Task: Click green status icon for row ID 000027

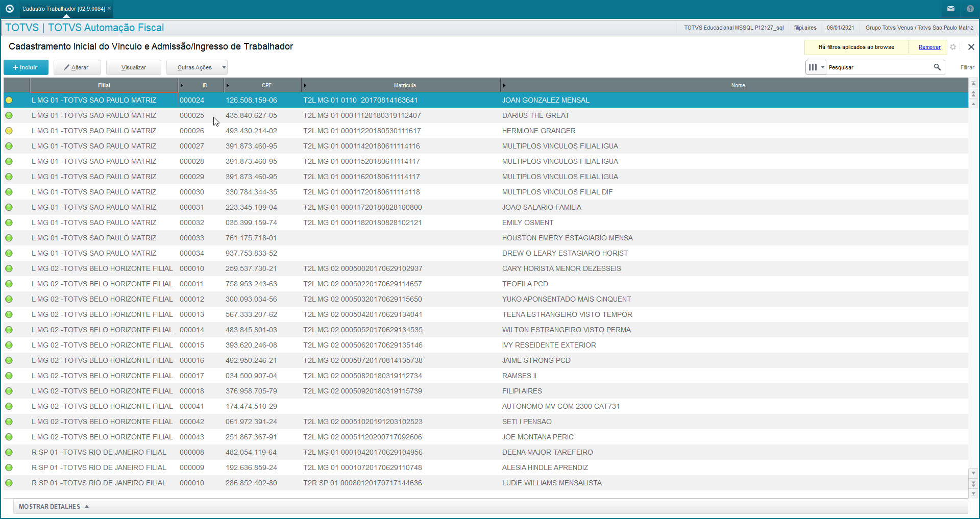Action: [9, 146]
